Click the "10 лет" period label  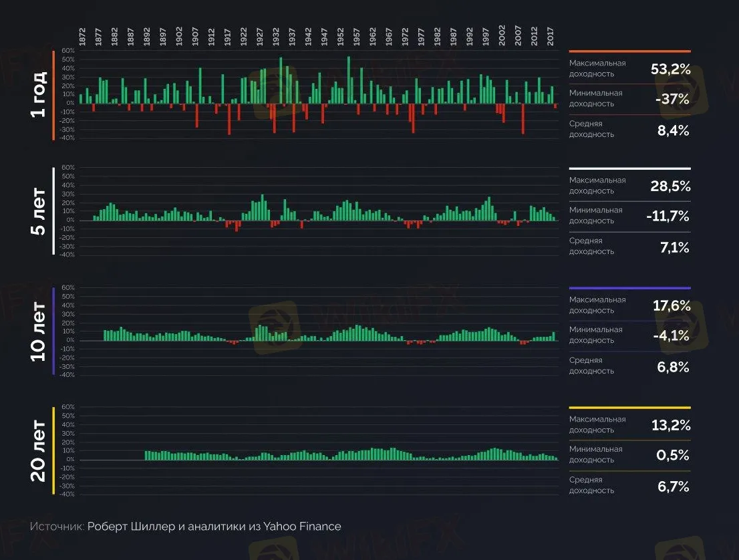39,331
